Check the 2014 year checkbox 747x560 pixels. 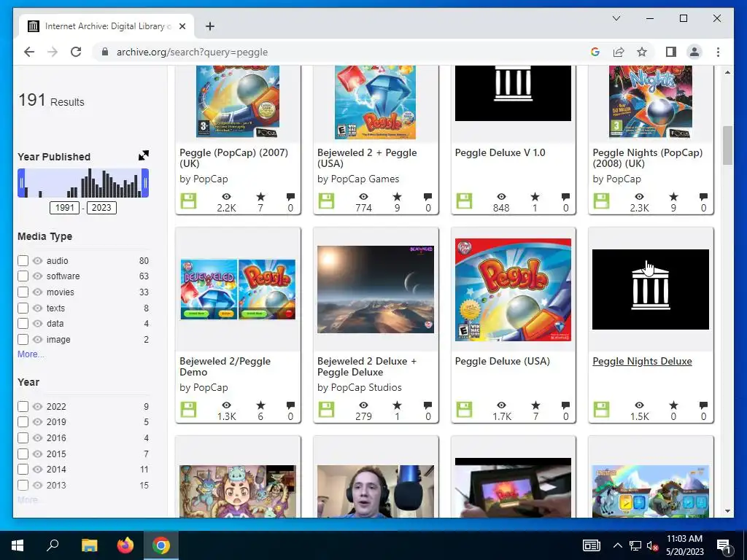(23, 469)
